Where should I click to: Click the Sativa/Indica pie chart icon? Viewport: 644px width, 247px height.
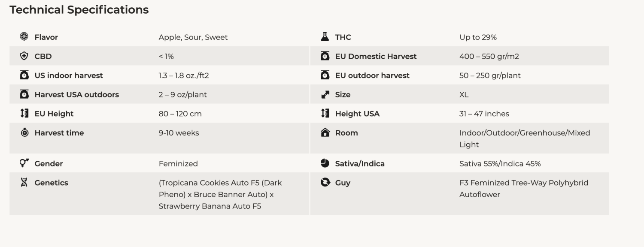[325, 163]
